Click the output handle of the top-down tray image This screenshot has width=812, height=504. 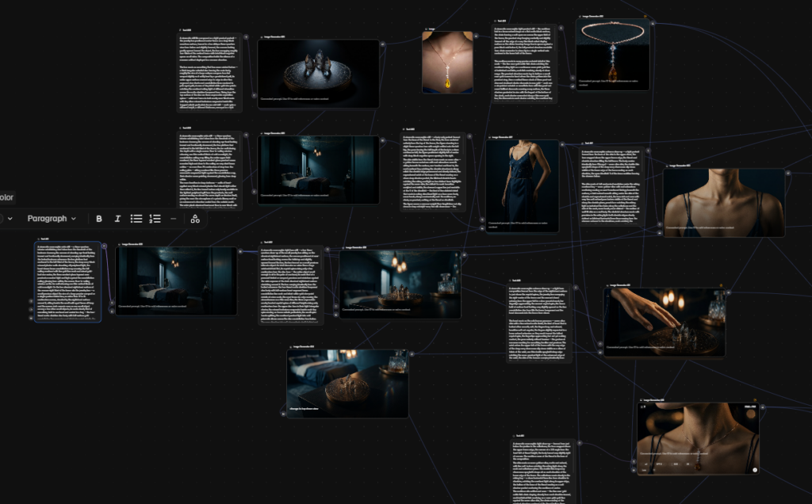point(412,354)
